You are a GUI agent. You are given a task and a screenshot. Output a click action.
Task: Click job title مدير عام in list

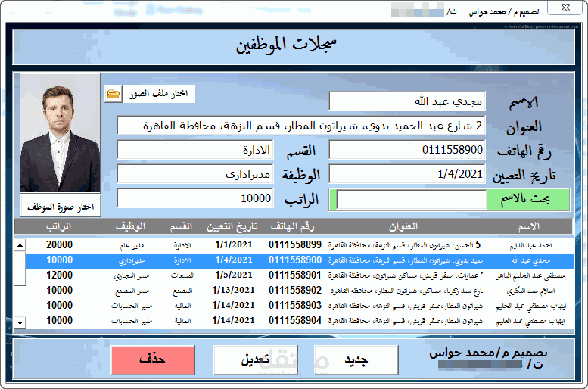(x=132, y=246)
